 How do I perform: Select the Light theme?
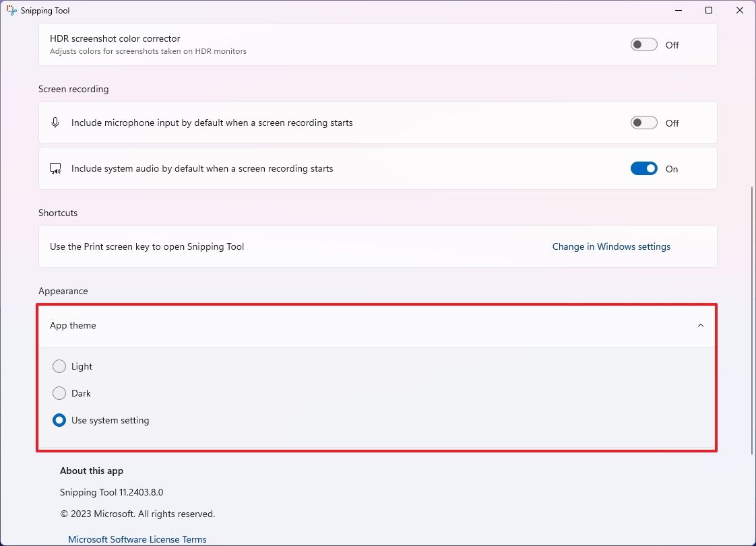[x=59, y=366]
